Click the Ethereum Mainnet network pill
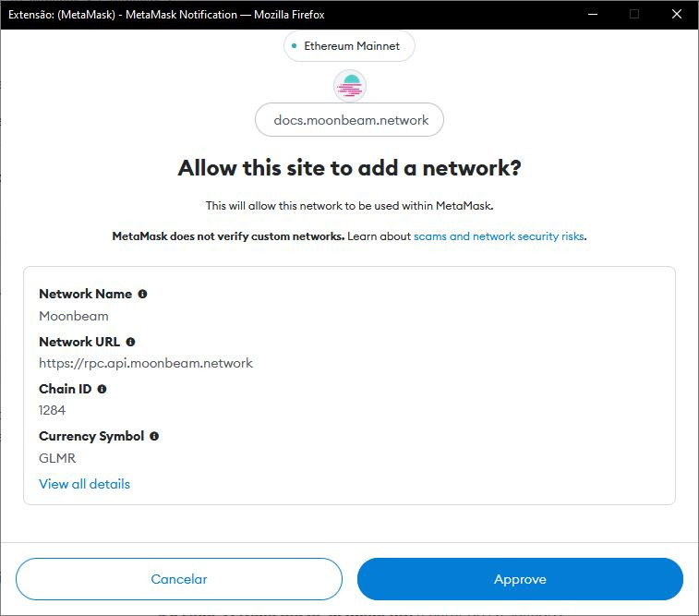Viewport: 699px width, 616px height. click(x=349, y=46)
